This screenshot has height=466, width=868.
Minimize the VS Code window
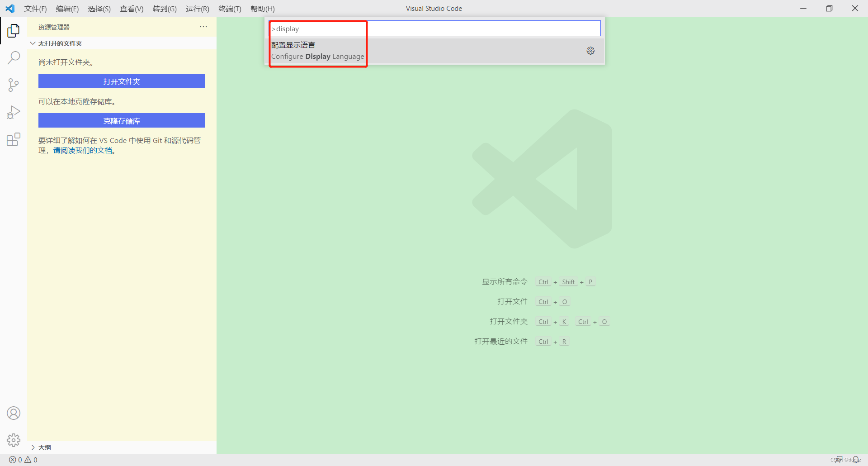click(803, 9)
